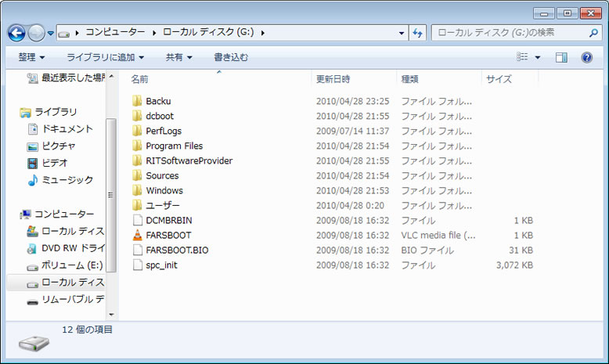Viewport: 609px width, 364px height.
Task: Select the spc_init file icon
Action: (x=138, y=265)
